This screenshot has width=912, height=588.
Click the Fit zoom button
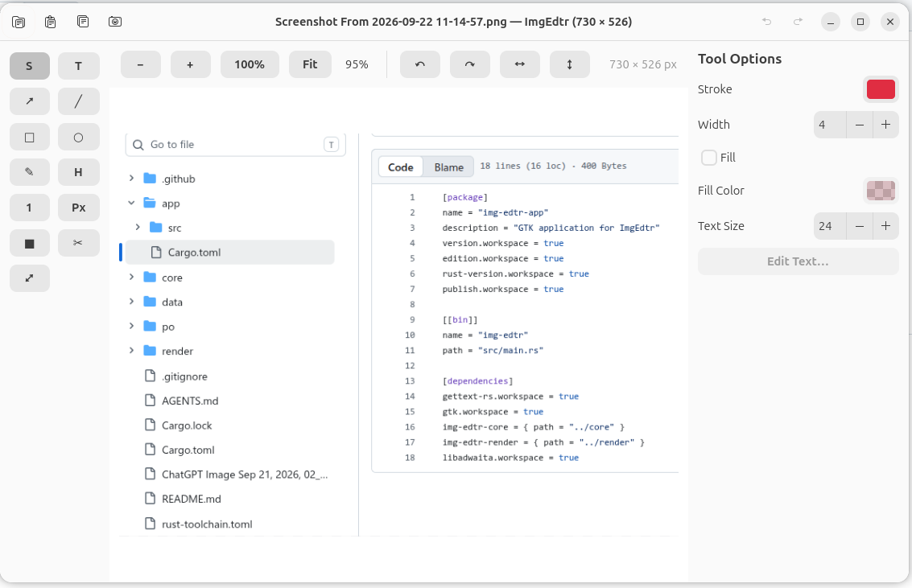pyautogui.click(x=310, y=64)
